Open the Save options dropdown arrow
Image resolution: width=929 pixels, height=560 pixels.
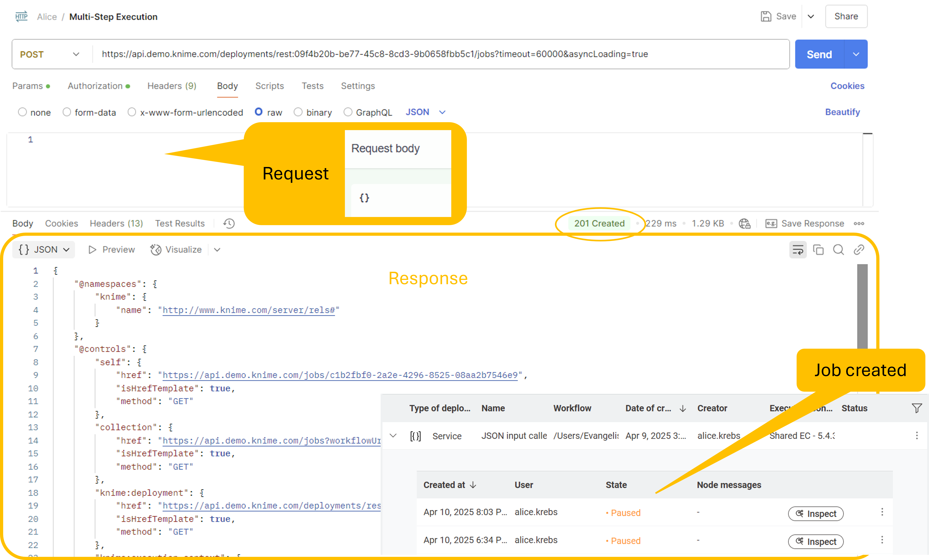point(811,17)
